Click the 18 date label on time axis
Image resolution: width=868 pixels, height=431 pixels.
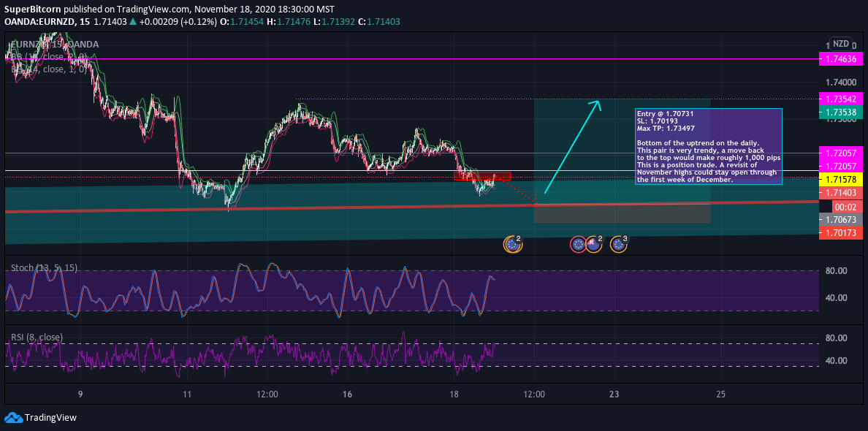click(x=454, y=394)
